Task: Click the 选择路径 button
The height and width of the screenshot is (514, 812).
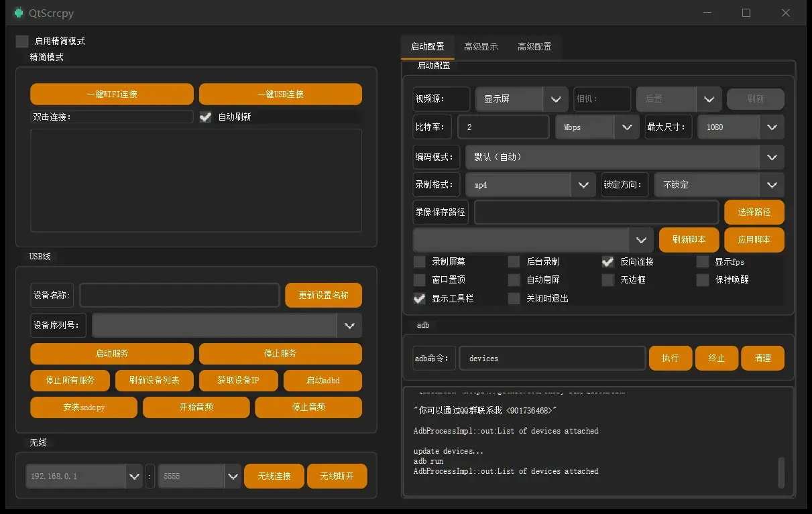Action: pos(754,212)
